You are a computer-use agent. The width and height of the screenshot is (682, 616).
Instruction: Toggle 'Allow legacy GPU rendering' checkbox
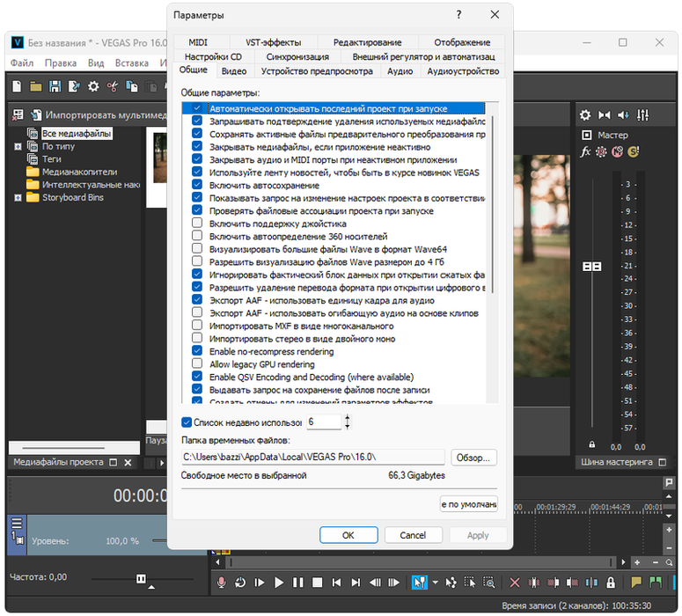pyautogui.click(x=197, y=363)
